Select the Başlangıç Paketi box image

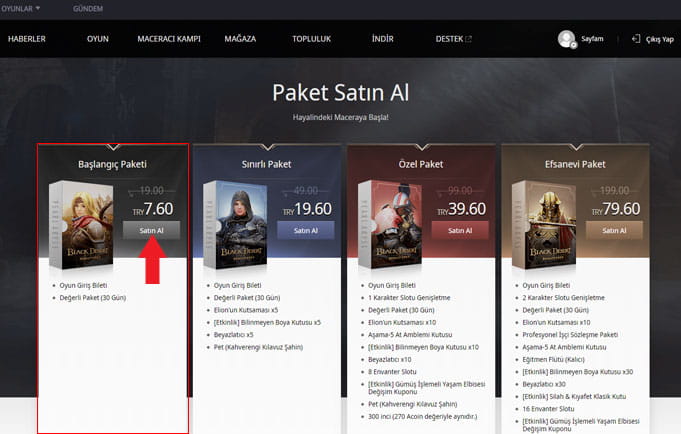pos(81,225)
